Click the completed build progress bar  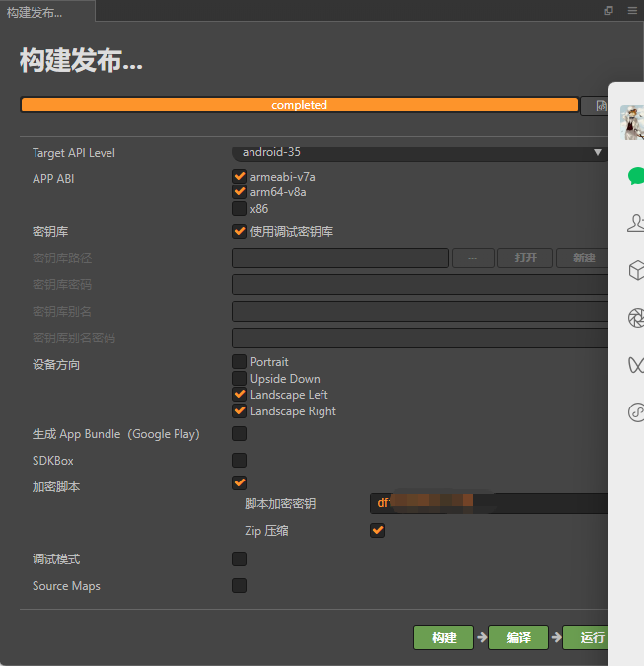299,105
